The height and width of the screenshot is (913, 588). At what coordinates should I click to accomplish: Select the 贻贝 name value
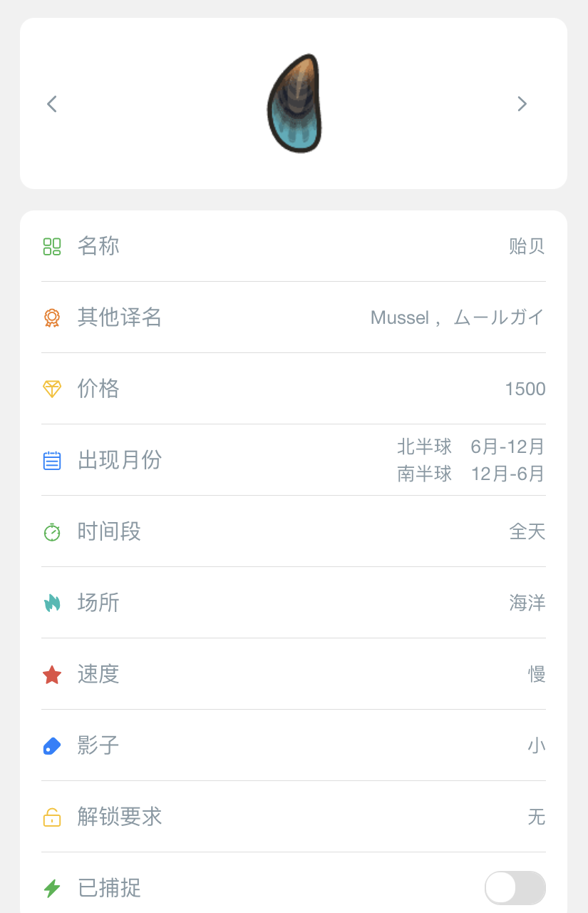(x=527, y=246)
